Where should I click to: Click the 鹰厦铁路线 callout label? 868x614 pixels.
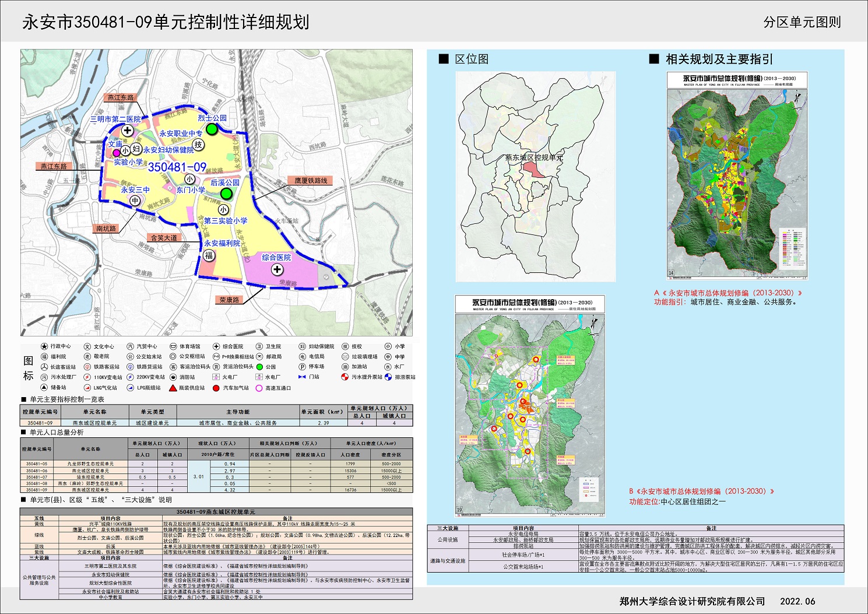311,181
